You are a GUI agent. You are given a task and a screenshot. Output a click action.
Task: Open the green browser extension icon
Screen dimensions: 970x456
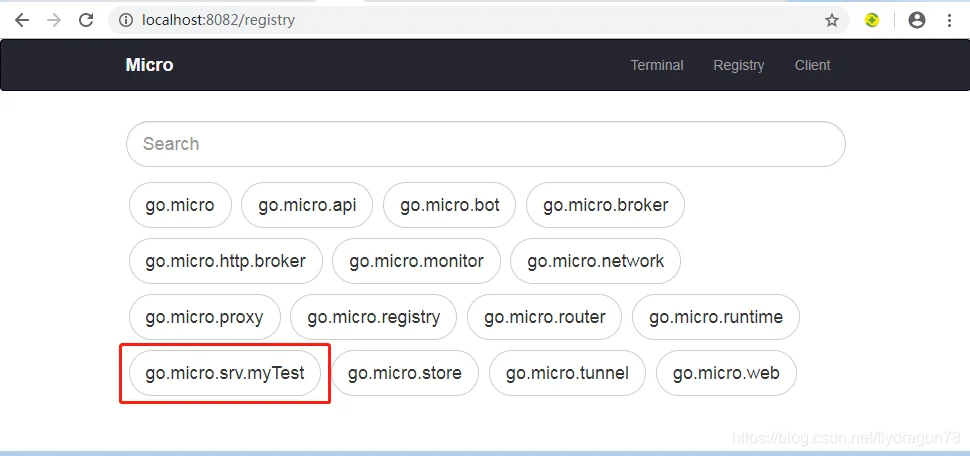[x=872, y=20]
